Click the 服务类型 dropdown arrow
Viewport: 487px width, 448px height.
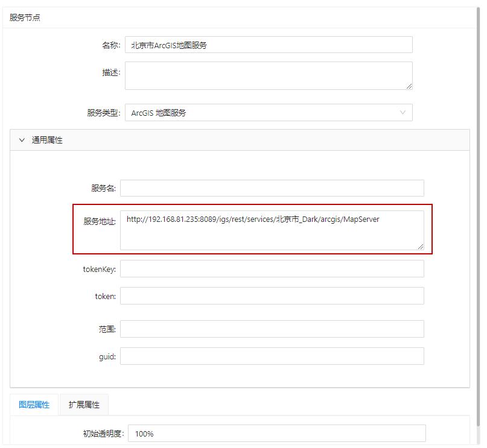(403, 113)
